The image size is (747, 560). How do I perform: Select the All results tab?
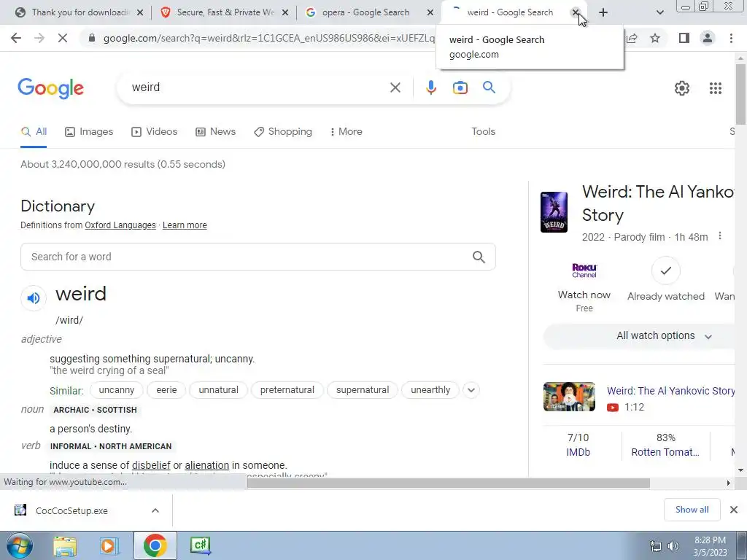click(34, 131)
